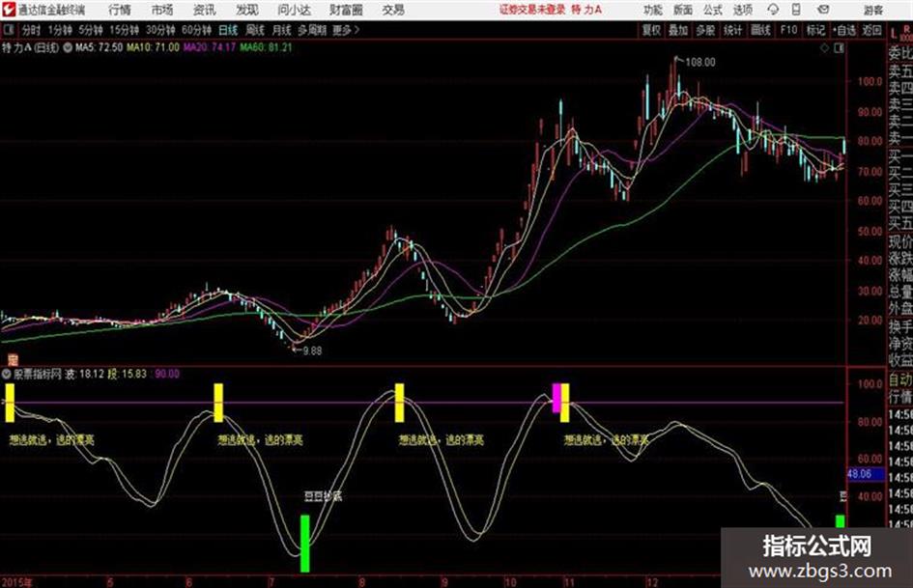Click the 画线 drawing tool button
The height and width of the screenshot is (588, 913).
click(x=760, y=30)
